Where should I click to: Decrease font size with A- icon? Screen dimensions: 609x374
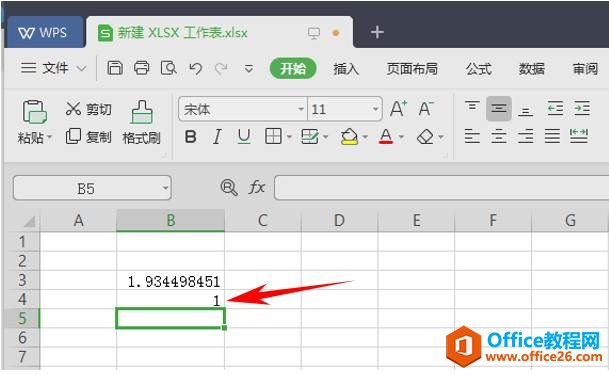pos(426,109)
